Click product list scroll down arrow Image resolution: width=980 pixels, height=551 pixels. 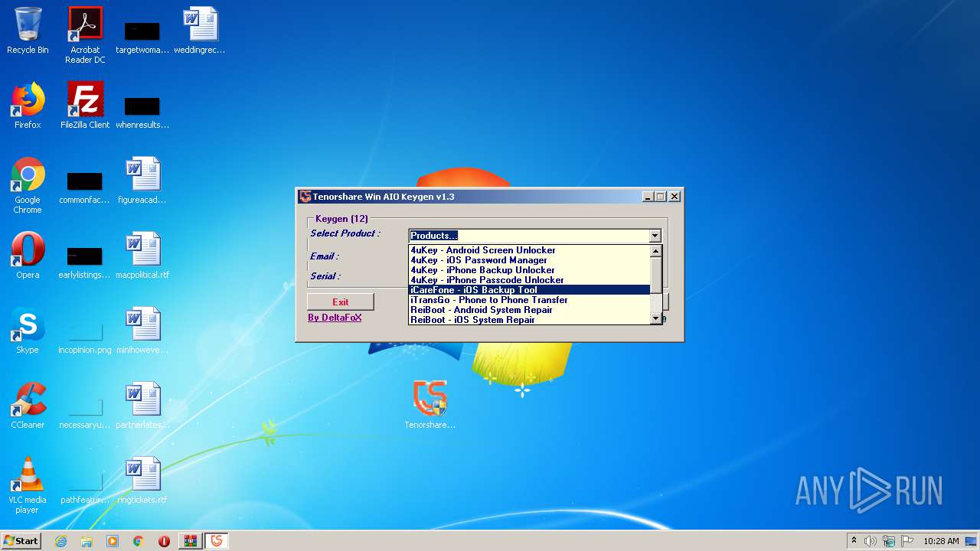(x=655, y=318)
